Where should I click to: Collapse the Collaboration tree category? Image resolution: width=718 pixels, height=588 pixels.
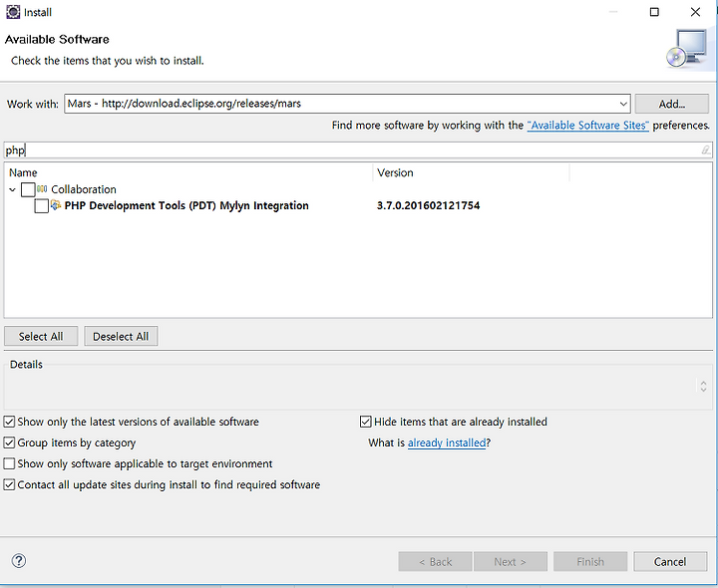[12, 189]
